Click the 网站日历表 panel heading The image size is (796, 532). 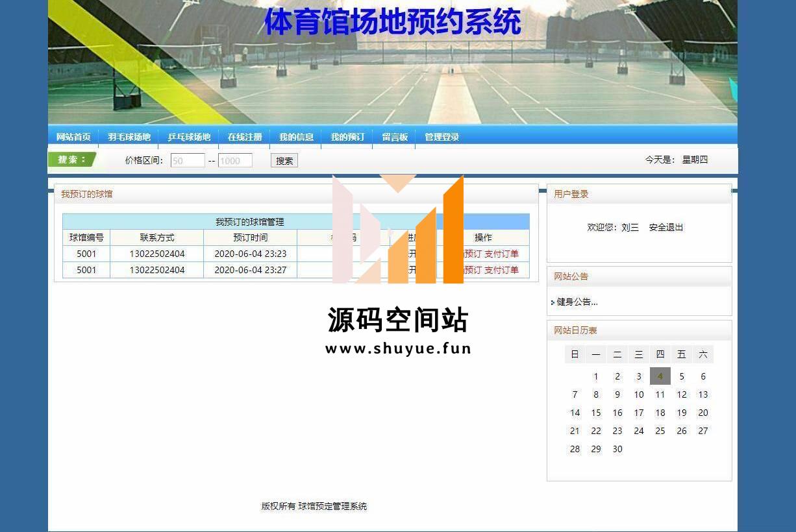575,330
